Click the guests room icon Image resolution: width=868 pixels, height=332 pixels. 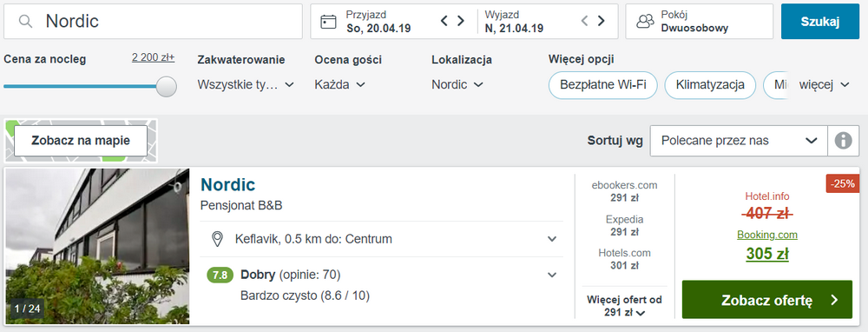[x=645, y=22]
